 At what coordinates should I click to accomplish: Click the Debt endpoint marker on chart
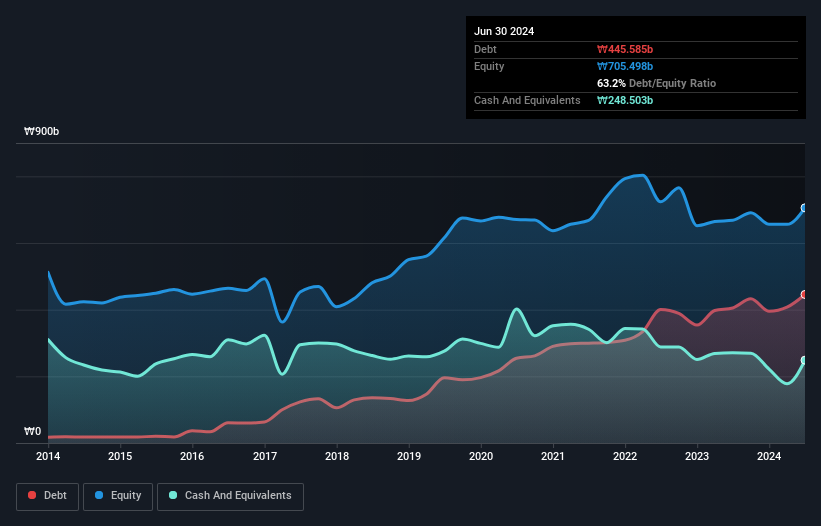click(805, 295)
